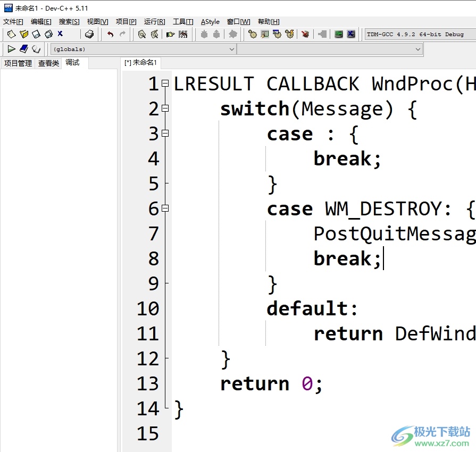Open the 运行[R] menu
The width and height of the screenshot is (476, 452).
pos(155,22)
